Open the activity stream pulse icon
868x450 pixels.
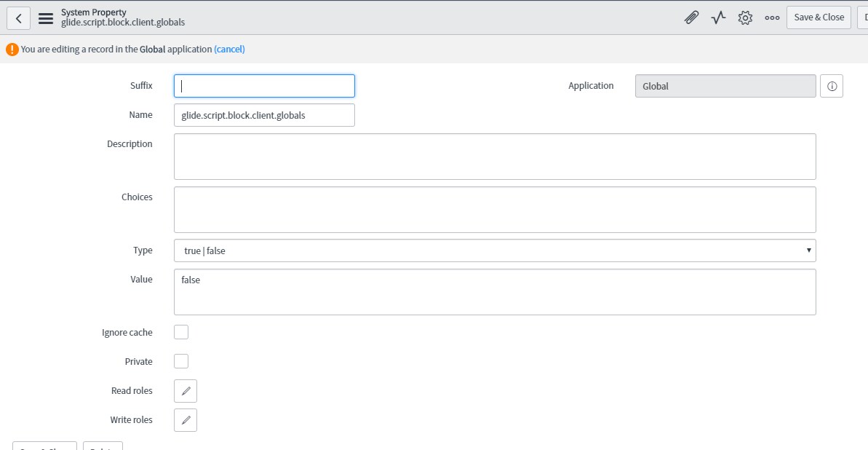[718, 17]
